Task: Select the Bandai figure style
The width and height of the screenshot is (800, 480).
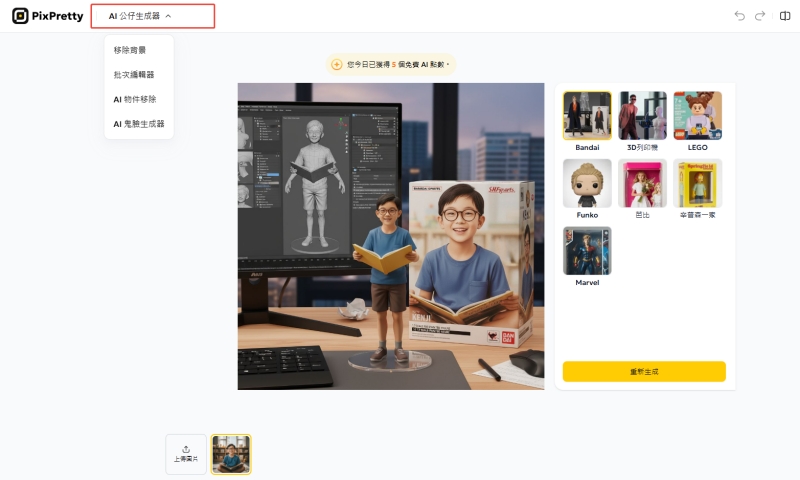Action: tap(587, 116)
